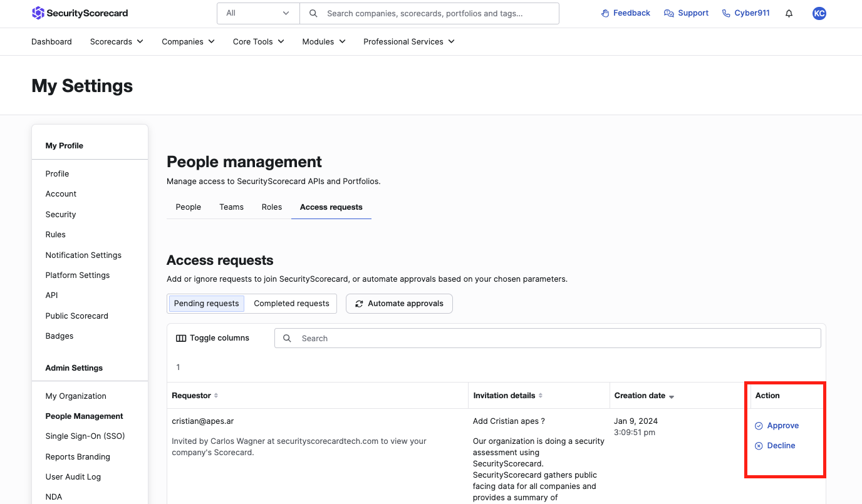The image size is (862, 504).
Task: Open Public Scorecard in sidebar
Action: pos(76,316)
